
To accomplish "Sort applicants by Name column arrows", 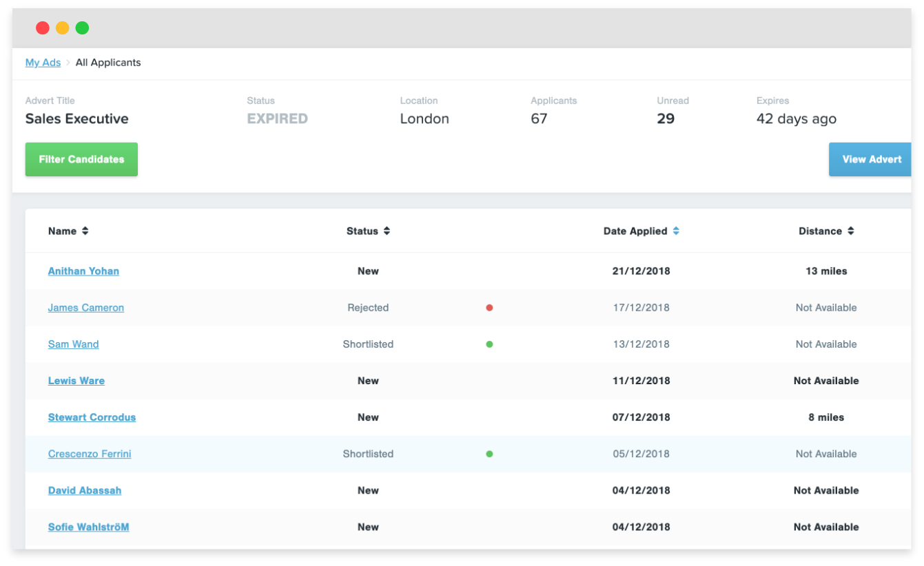I will 85,231.
